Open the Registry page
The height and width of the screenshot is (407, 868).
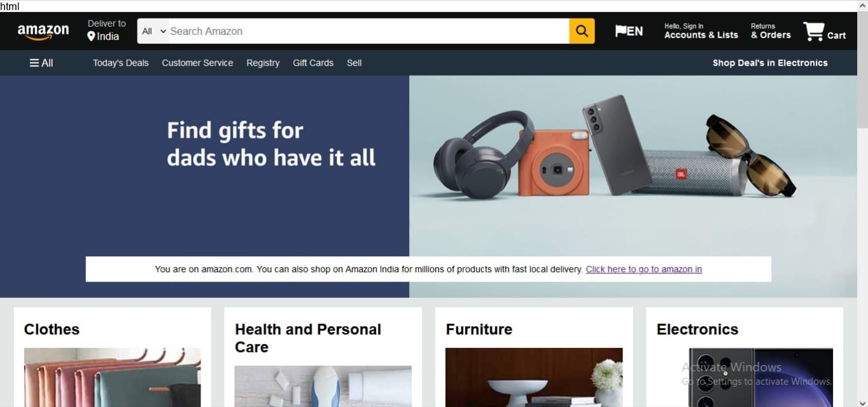click(263, 63)
